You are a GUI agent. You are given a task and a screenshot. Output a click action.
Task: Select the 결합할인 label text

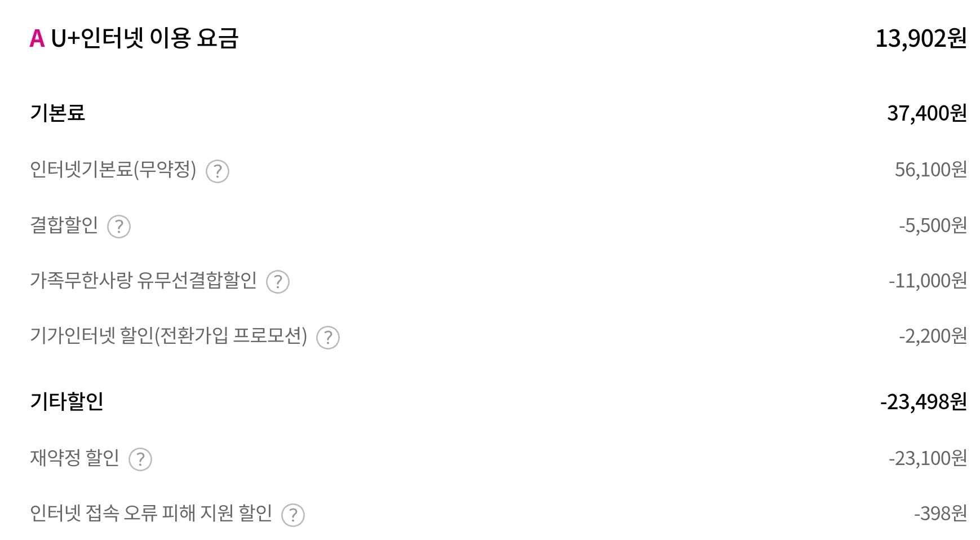64,225
